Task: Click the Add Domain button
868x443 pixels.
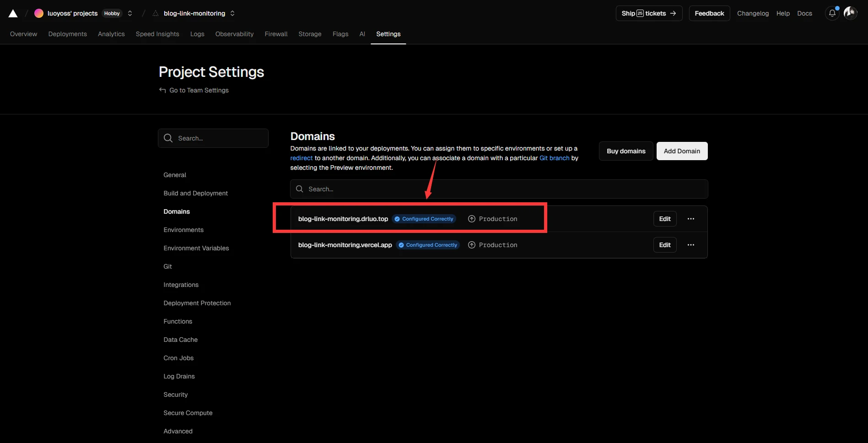Action: pos(681,151)
